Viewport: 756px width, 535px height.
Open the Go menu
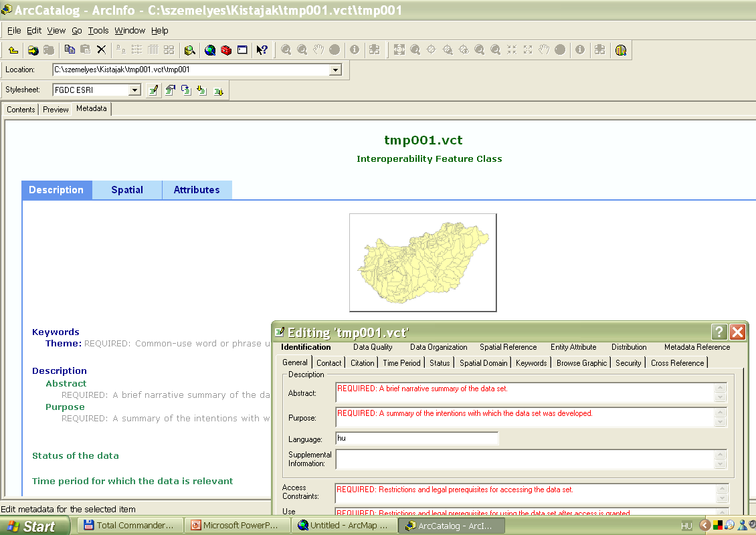(x=77, y=31)
